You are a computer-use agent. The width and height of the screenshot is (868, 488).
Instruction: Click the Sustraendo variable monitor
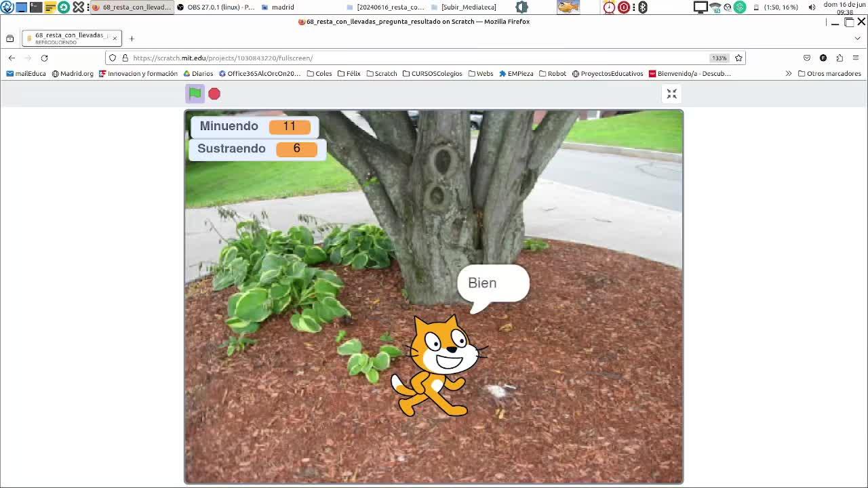(257, 148)
